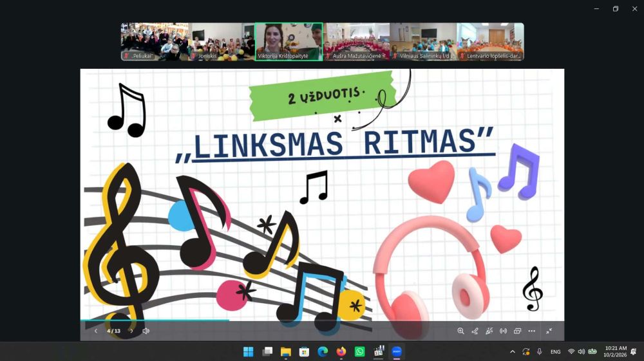
Task: Open the annotate pen tool
Action: click(475, 331)
